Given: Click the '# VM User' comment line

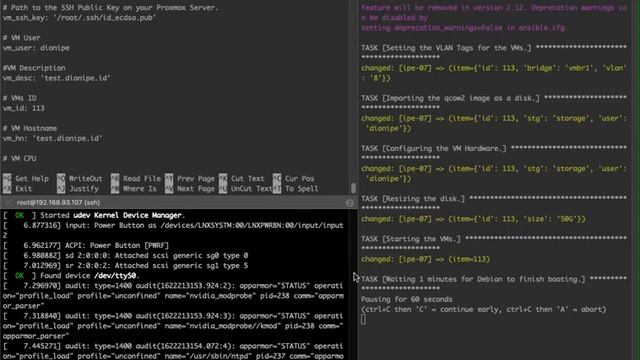Looking at the screenshot, I should click(x=21, y=38).
